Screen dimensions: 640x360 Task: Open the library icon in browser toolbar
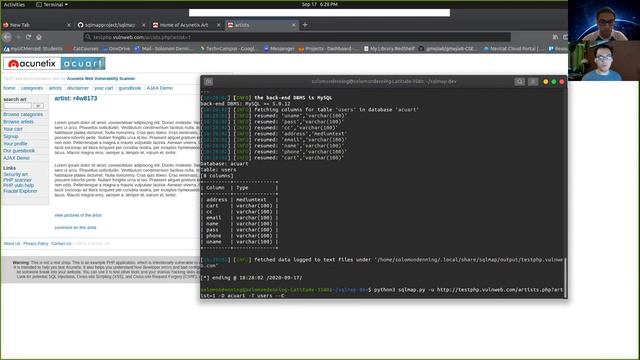[x=555, y=37]
